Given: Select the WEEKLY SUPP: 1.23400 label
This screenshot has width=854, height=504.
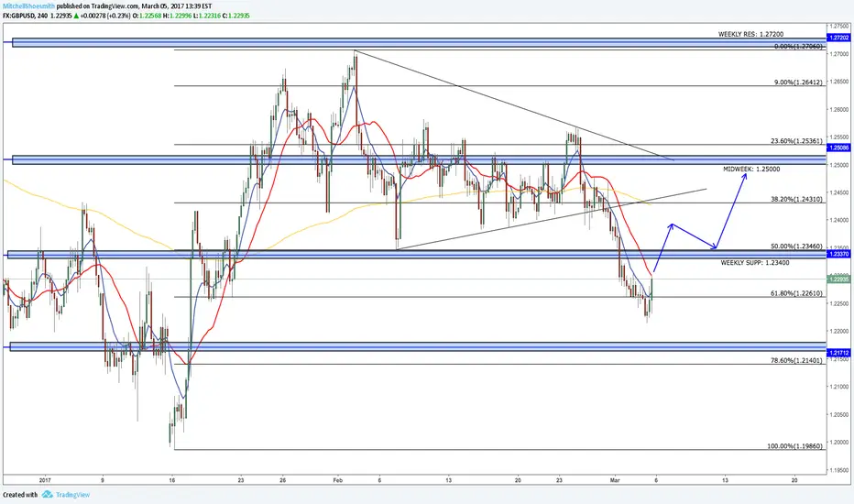Looking at the screenshot, I should 755,263.
